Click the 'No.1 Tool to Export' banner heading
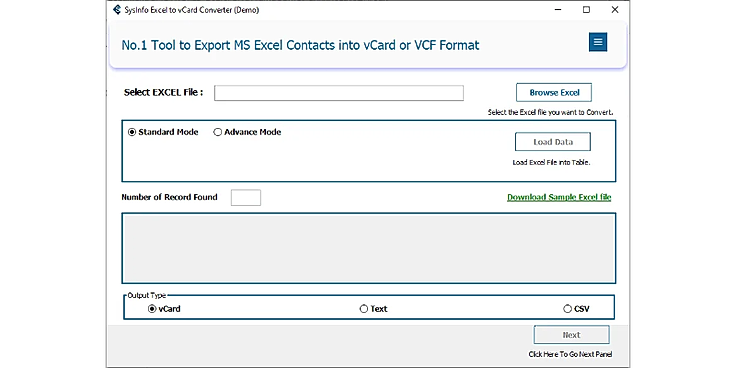 coord(300,46)
